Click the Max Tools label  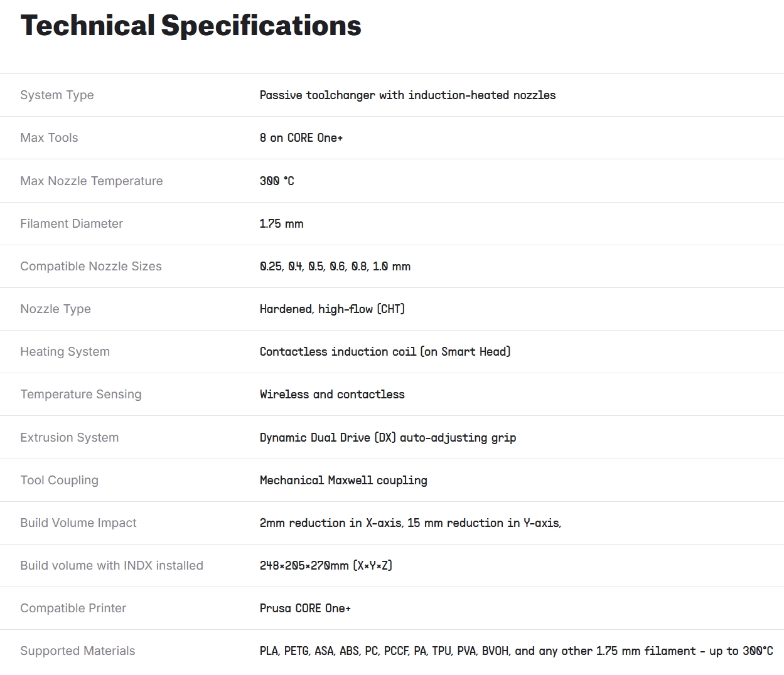click(49, 138)
